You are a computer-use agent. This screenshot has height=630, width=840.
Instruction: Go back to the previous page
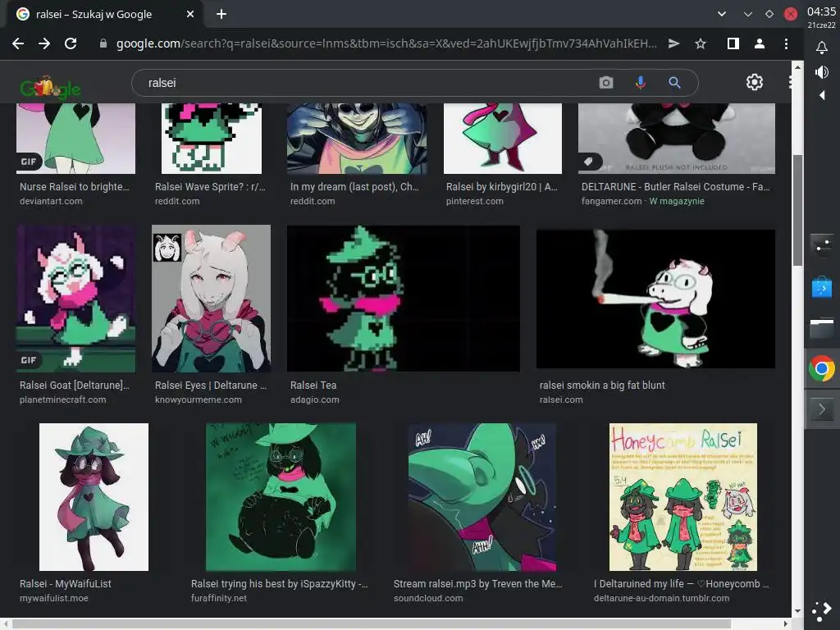click(18, 43)
